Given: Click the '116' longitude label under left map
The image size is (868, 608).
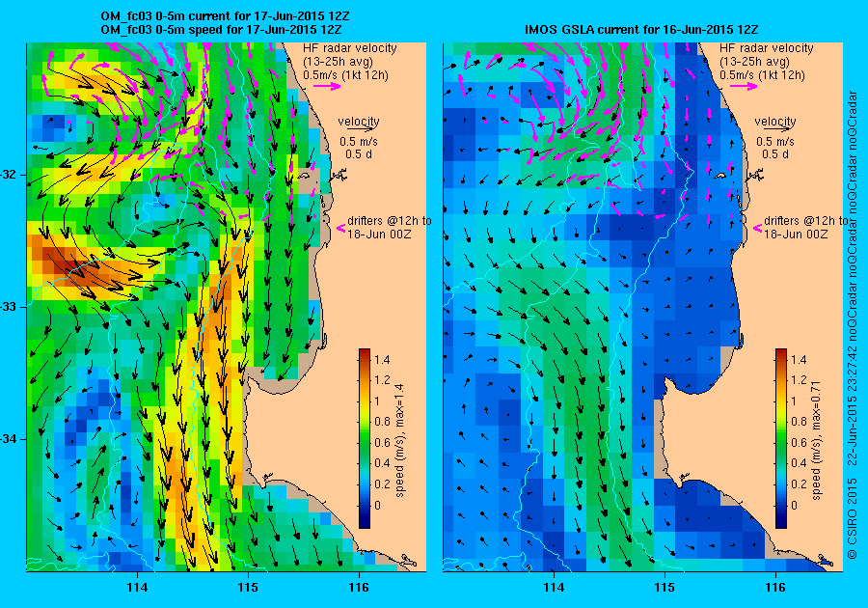Looking at the screenshot, I should coord(359,588).
